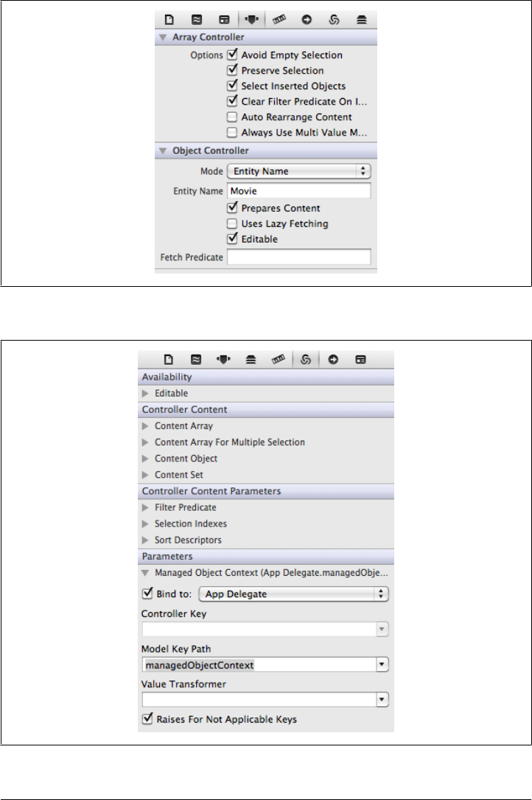532x800 pixels.
Task: Open the Mode popup showing Entity Name
Action: tap(299, 171)
